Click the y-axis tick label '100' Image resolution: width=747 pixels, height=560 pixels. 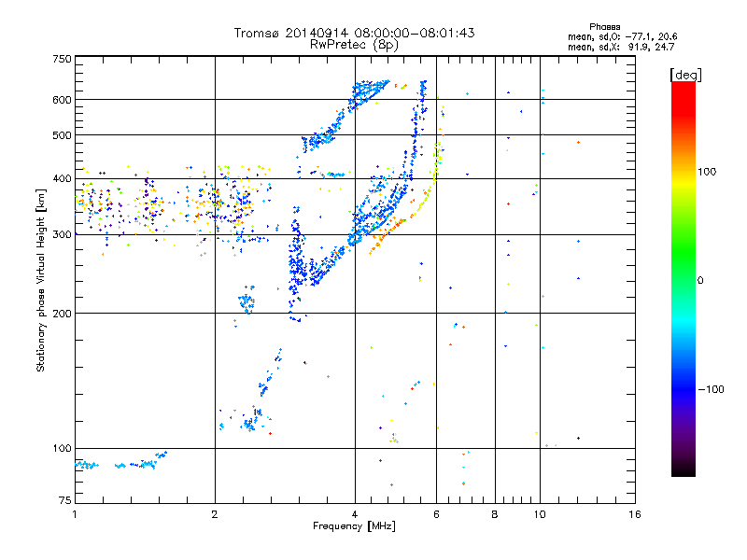coord(62,448)
